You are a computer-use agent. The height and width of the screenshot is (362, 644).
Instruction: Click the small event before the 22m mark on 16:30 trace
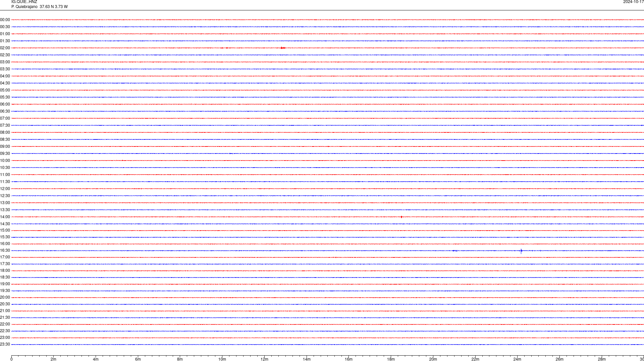point(455,251)
